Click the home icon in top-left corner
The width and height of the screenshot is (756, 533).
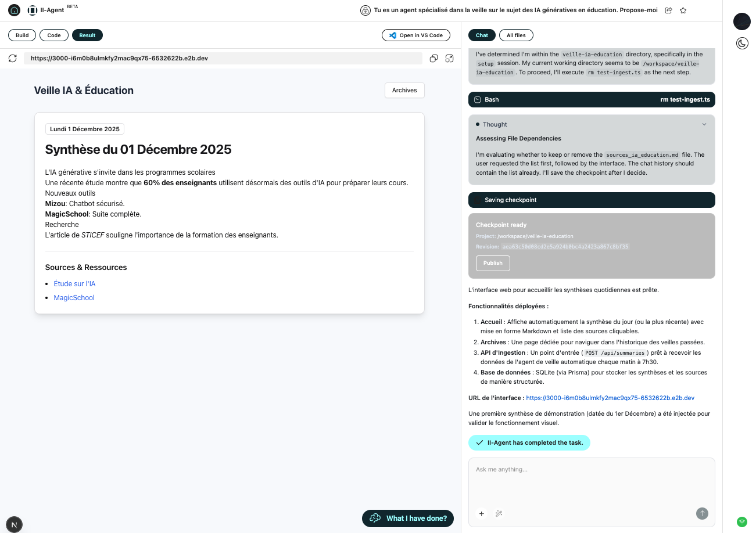coord(14,10)
